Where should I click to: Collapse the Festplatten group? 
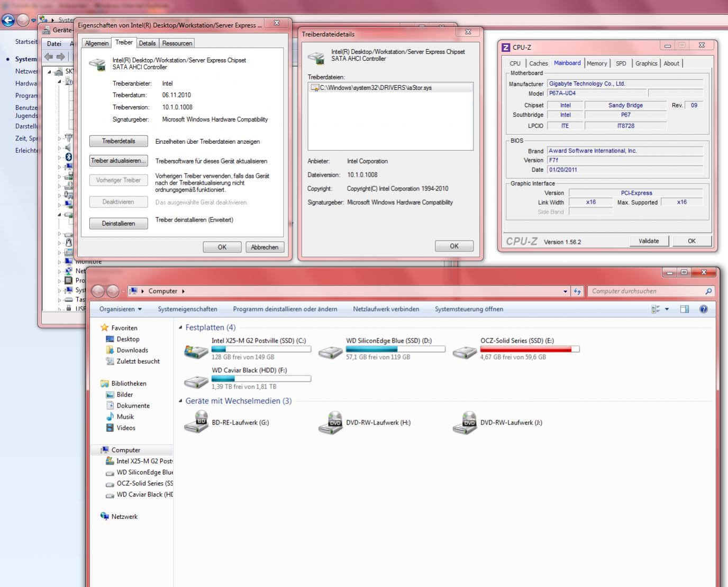(x=180, y=327)
